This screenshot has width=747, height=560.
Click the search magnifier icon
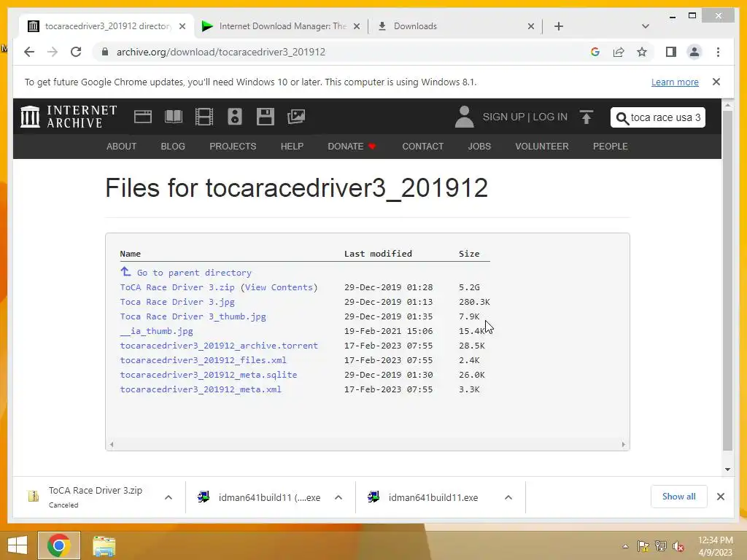coord(622,117)
